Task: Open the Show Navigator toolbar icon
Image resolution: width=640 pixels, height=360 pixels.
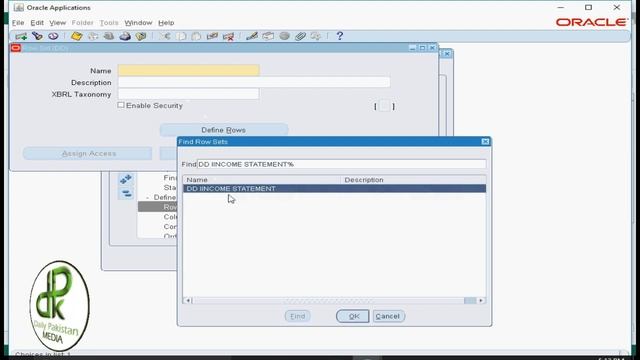Action: pos(53,36)
